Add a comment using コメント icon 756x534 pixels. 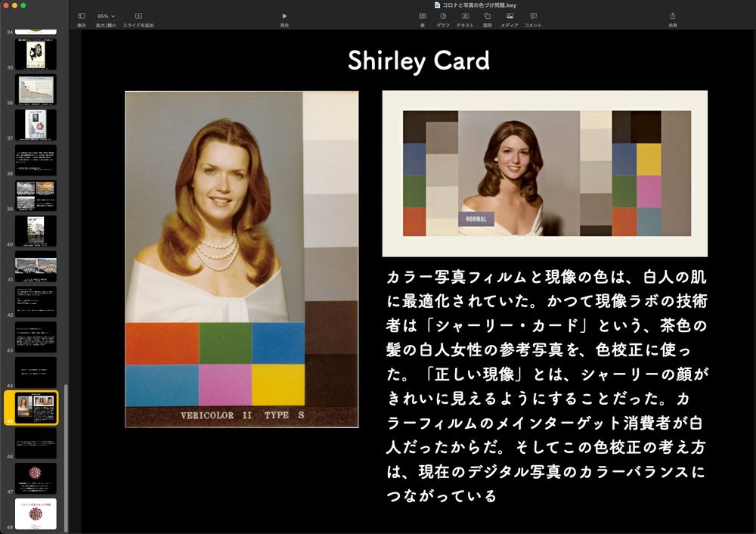pos(533,20)
